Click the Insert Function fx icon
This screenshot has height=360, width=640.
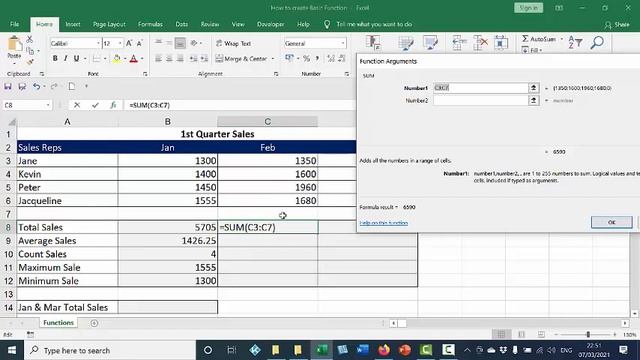113,105
